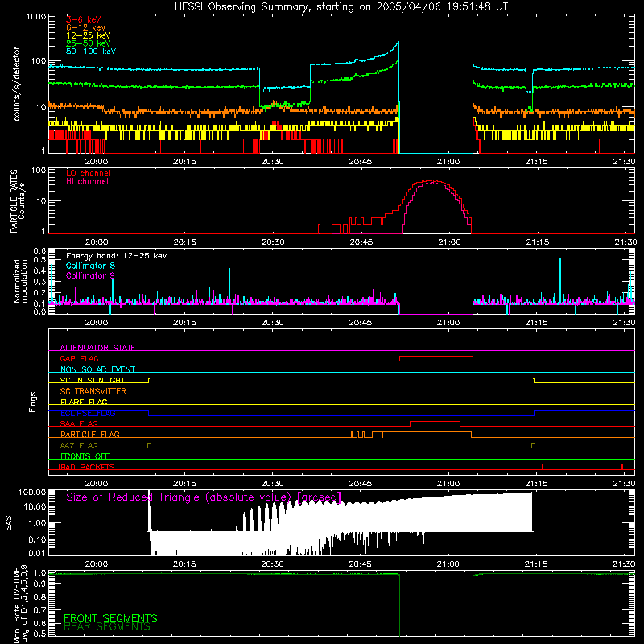Click the Size of Reduced Triangle title
This screenshot has width=644, height=644.
click(x=204, y=497)
